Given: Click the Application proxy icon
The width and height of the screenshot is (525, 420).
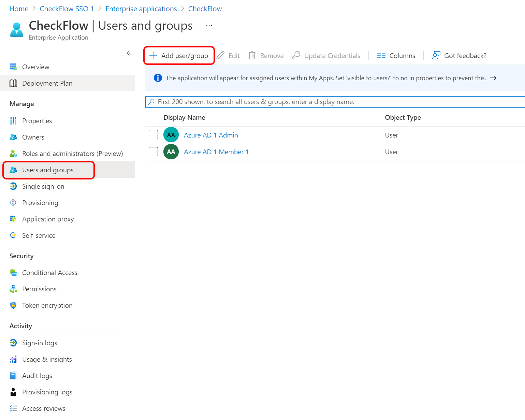Looking at the screenshot, I should [x=13, y=219].
